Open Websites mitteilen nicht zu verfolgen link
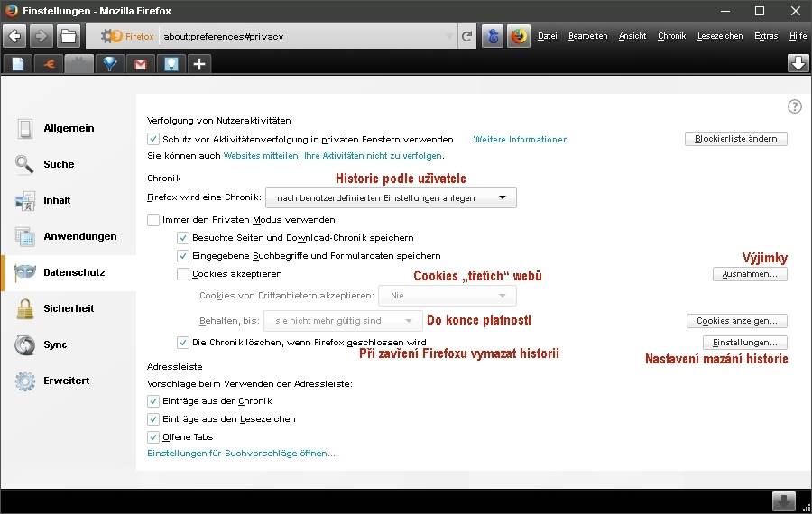Screen dimensions: 812x514 (332, 156)
